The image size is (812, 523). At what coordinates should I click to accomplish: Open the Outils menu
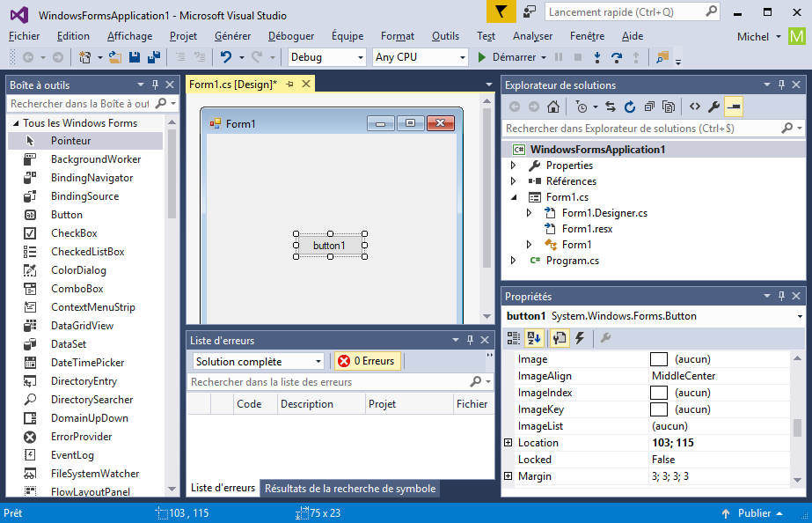coord(445,36)
